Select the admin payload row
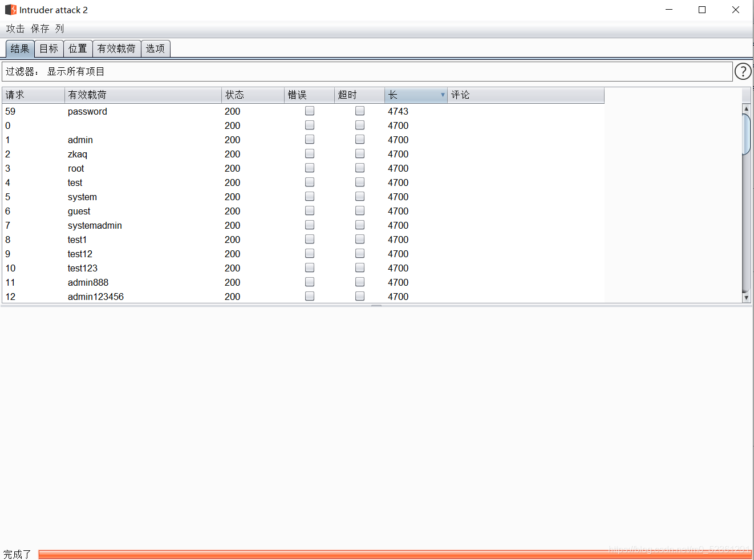The width and height of the screenshot is (754, 560). click(x=303, y=140)
